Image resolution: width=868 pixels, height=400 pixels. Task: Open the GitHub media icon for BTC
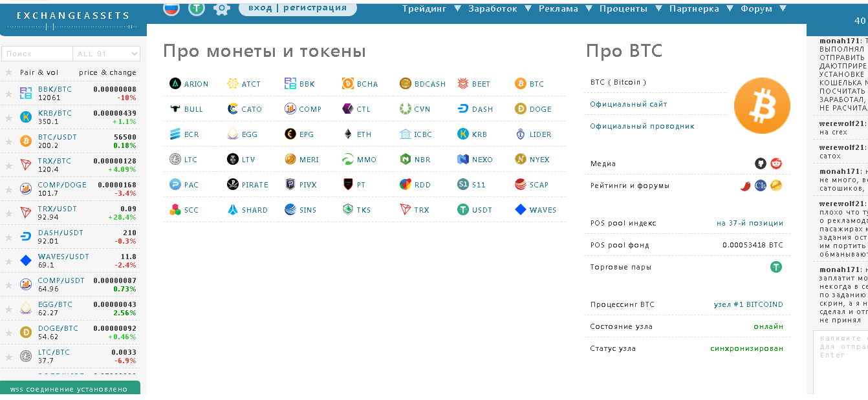point(761,163)
